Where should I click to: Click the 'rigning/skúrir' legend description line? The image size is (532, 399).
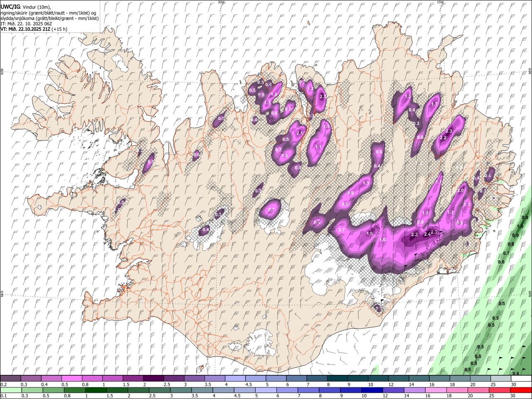coord(48,12)
